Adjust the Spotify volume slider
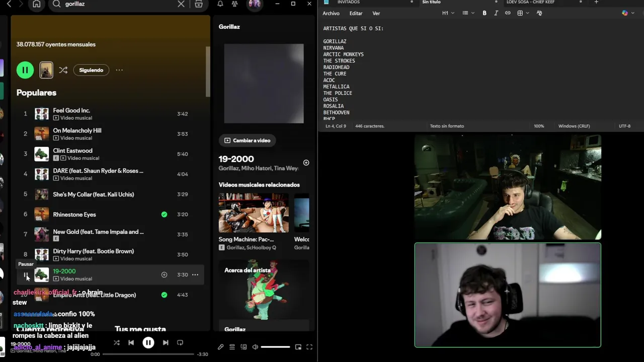This screenshot has width=644, height=362. 275,347
